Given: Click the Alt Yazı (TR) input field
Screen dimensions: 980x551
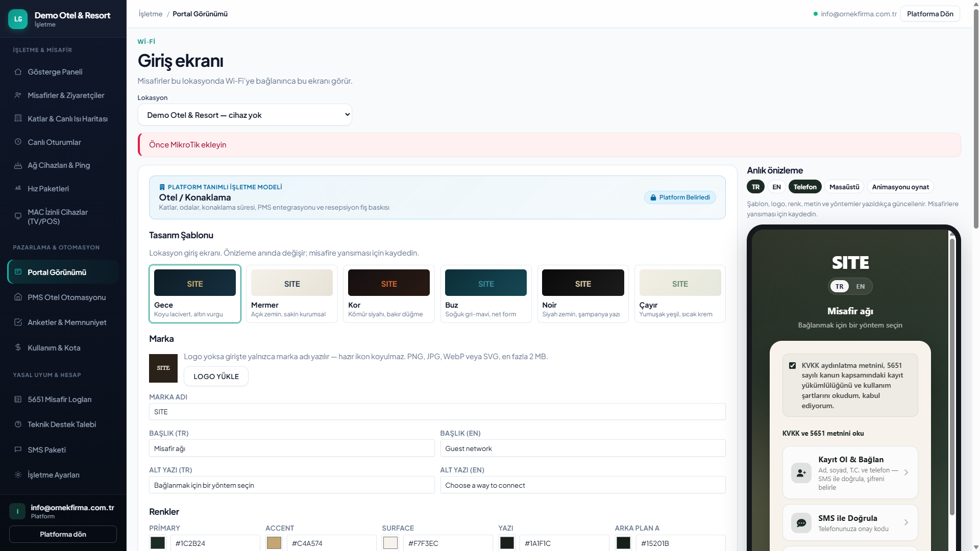Looking at the screenshot, I should tap(291, 485).
